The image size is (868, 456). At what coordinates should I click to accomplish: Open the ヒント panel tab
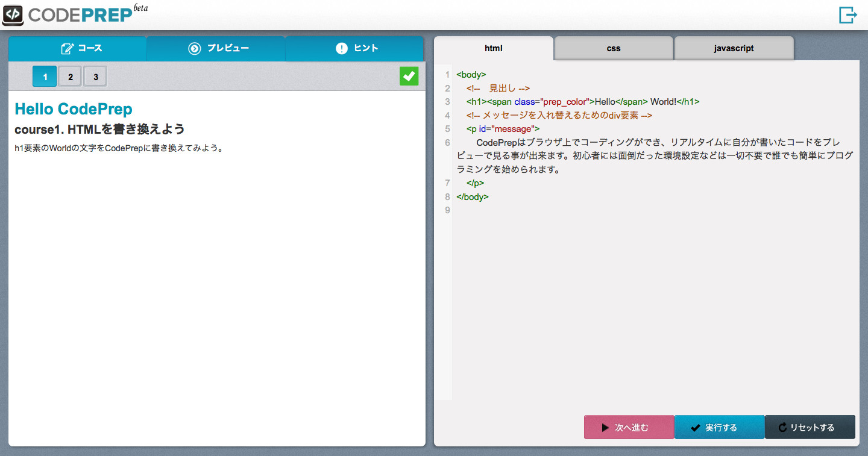[354, 48]
